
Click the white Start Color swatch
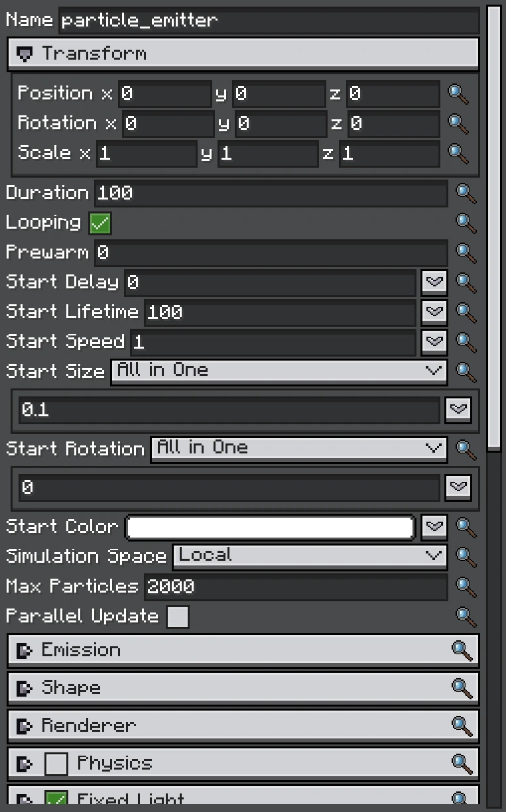271,527
